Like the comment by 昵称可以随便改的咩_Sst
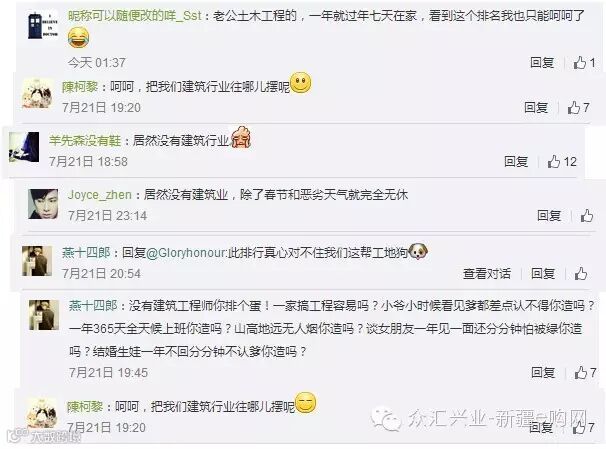606x449 pixels. (x=584, y=62)
